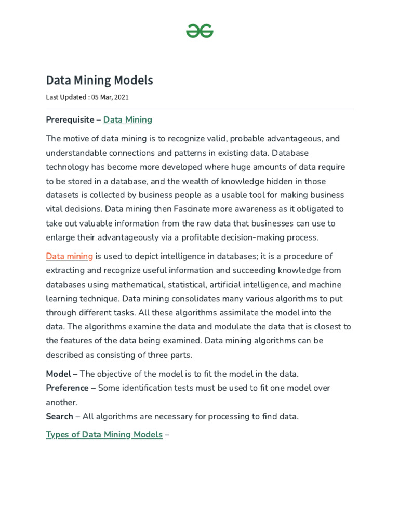Click the Last Updated 05 Mar, 2021 date
399x532 pixels.
click(87, 97)
